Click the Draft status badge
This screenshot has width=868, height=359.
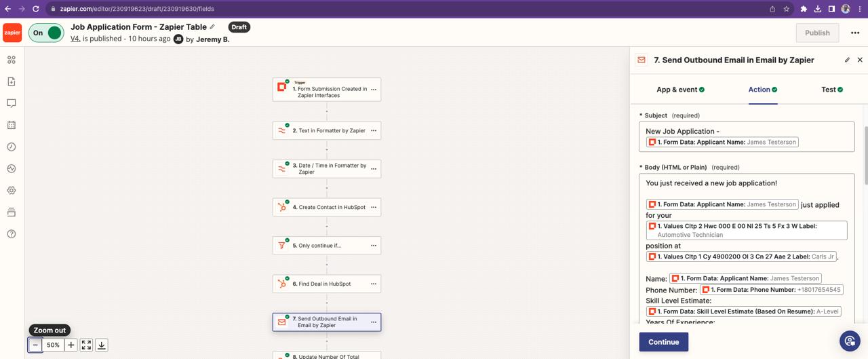pyautogui.click(x=239, y=27)
